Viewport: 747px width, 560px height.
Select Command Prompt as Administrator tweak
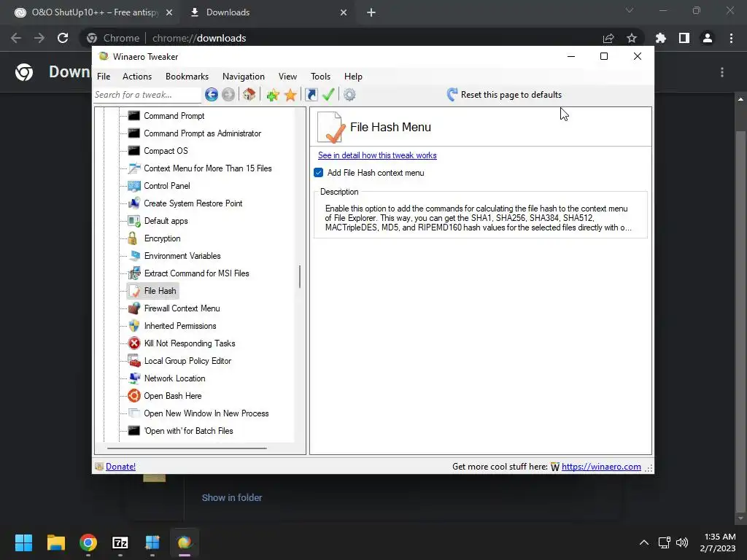click(202, 133)
